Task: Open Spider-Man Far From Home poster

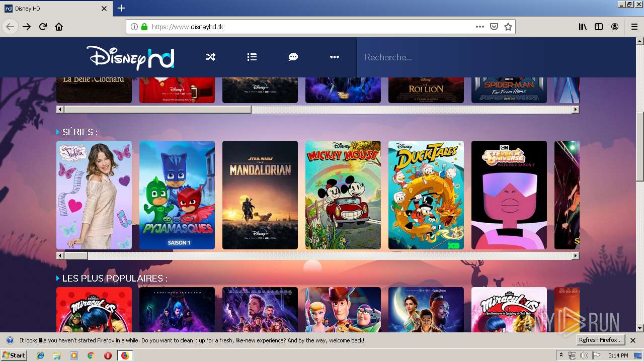Action: point(509,90)
